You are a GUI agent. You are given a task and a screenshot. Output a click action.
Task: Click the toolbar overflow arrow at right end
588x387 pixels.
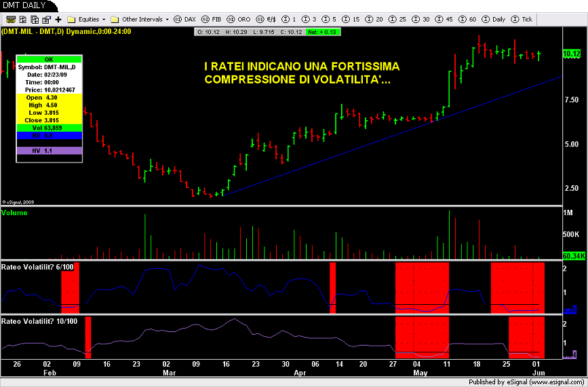[x=582, y=19]
